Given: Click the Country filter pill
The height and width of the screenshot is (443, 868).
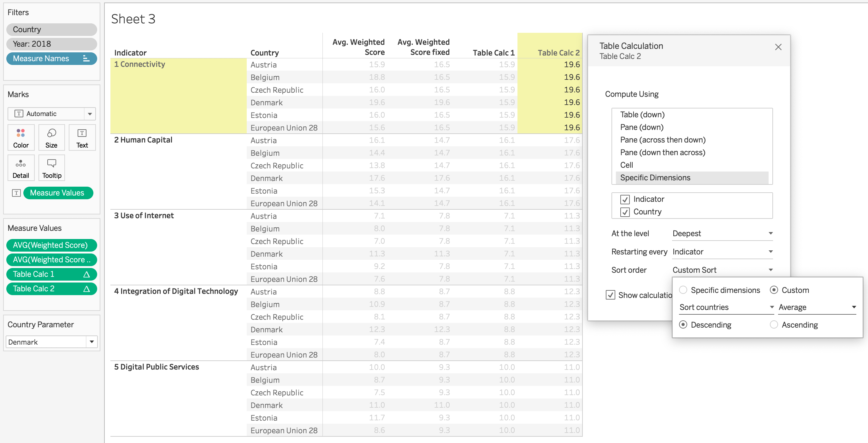Looking at the screenshot, I should (51, 30).
